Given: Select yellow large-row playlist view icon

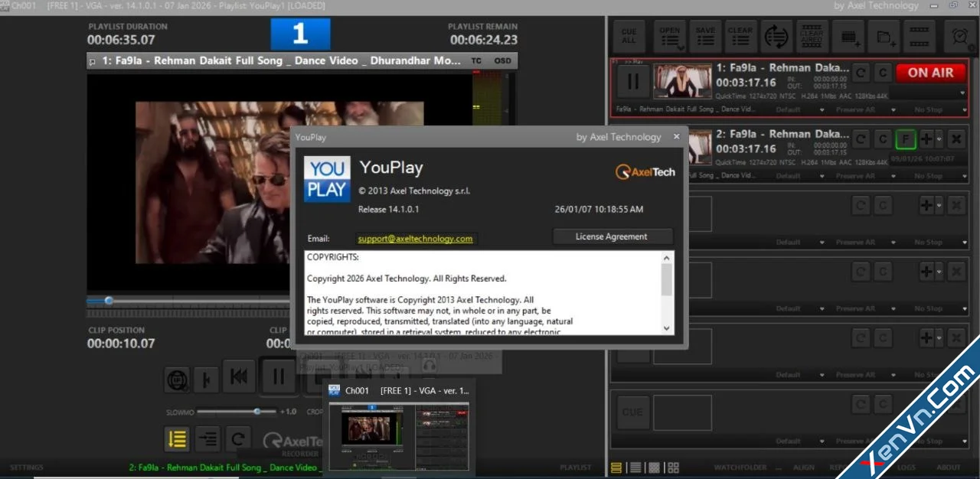Looking at the screenshot, I should 616,468.
